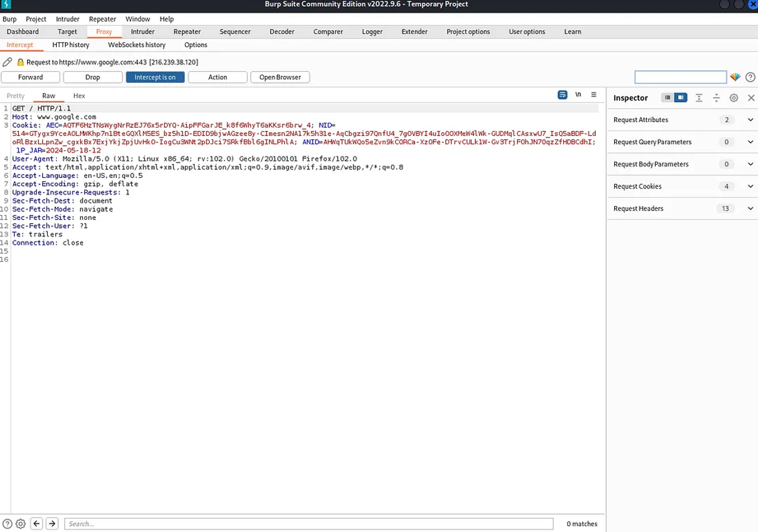Open the HTTP history sub-tab
The image size is (758, 532).
point(71,45)
